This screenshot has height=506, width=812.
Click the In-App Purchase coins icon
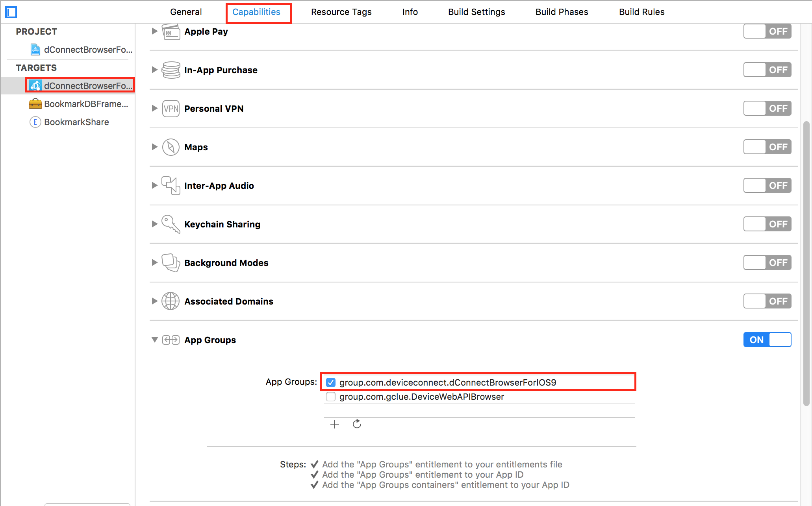(x=171, y=70)
